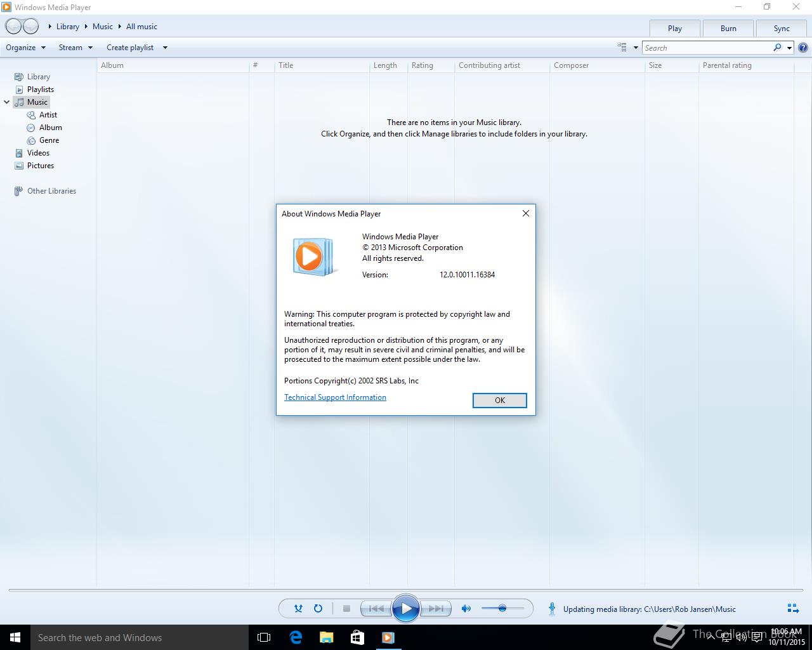
Task: Switch to the Sync tab
Action: (782, 29)
